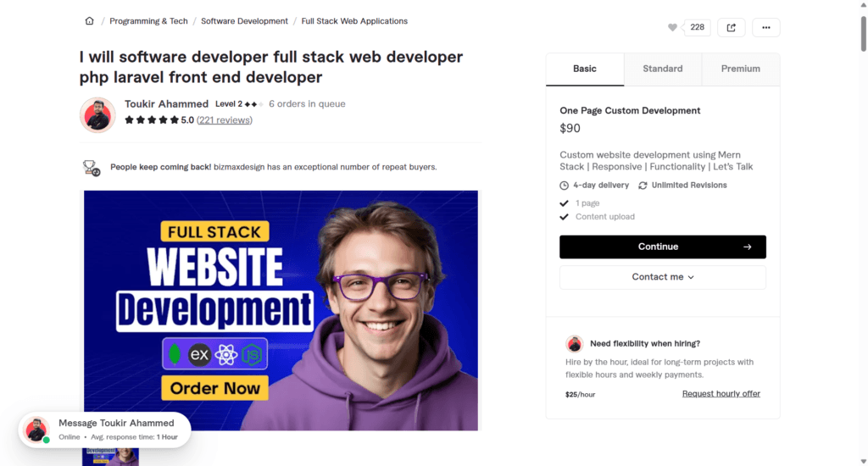Open the three-dot more options menu

(x=766, y=28)
